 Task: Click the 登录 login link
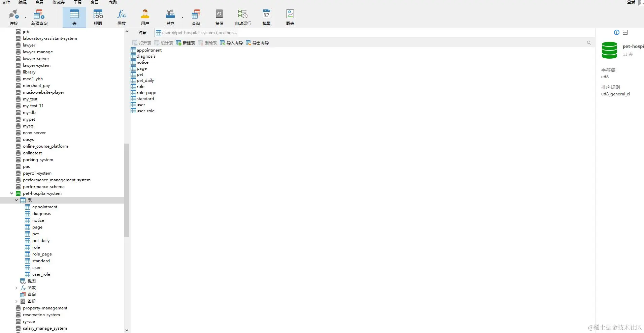(x=631, y=2)
